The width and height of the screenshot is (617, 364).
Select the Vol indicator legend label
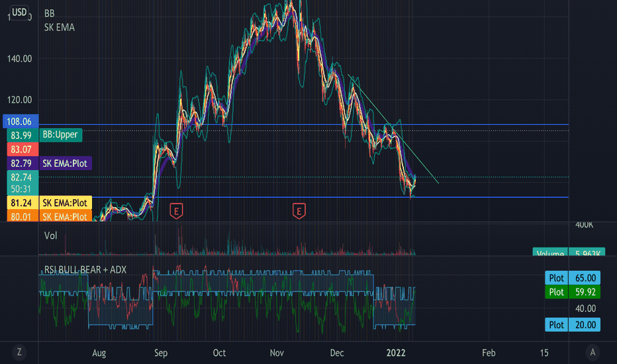coord(50,236)
